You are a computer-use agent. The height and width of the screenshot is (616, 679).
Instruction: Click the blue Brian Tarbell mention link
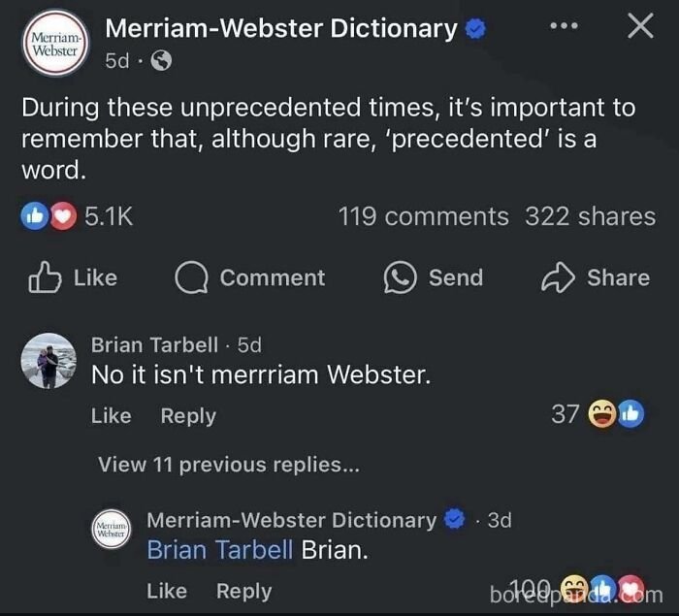pyautogui.click(x=219, y=550)
